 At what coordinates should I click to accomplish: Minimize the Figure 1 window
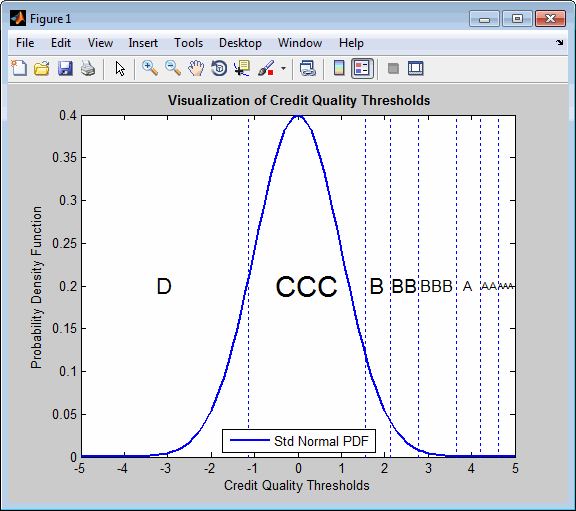[484, 19]
